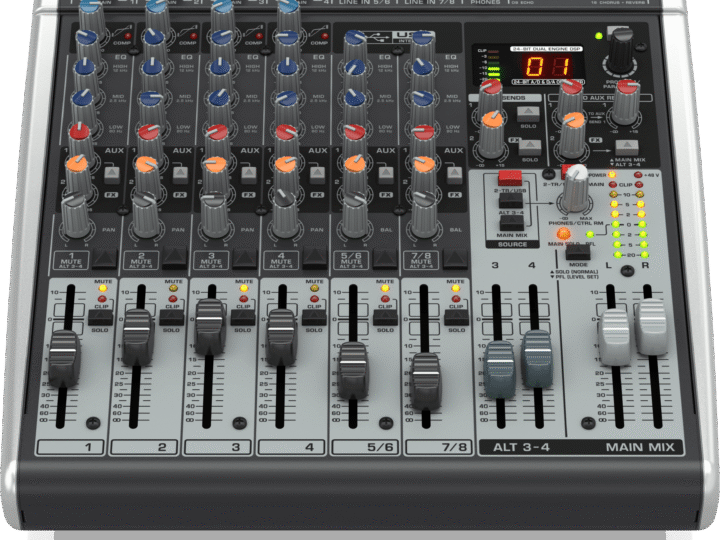720x540 pixels.
Task: Toggle channel 5/6 MUTE ALT 3-4 button
Action: [x=385, y=259]
